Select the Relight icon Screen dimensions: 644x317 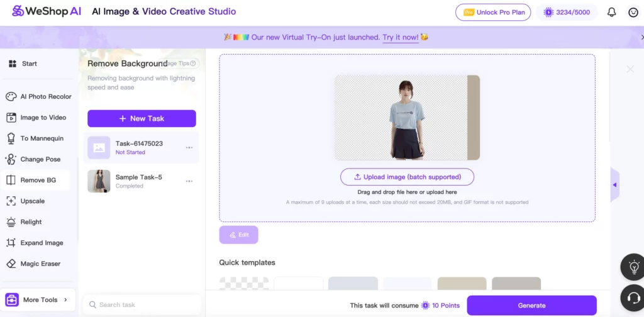point(11,222)
